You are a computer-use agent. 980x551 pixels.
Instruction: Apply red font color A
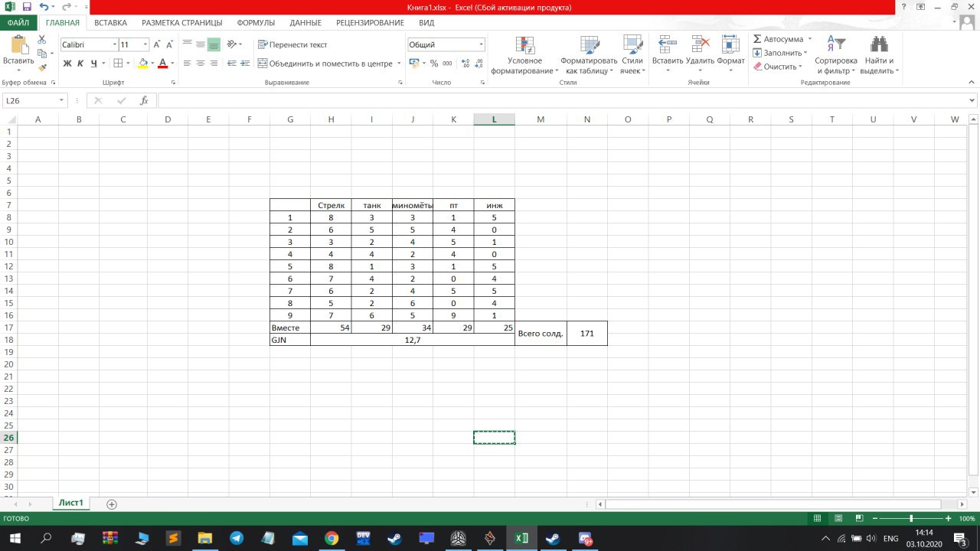[x=162, y=64]
